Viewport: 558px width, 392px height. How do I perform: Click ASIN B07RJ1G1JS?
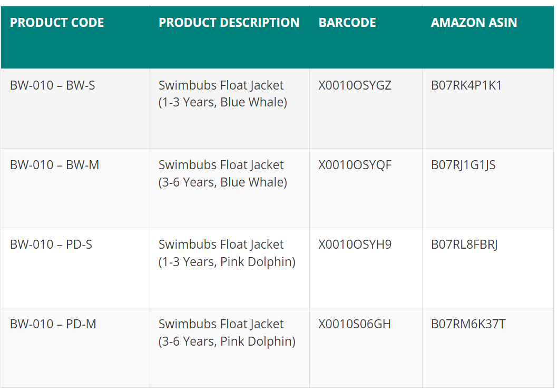pos(463,165)
